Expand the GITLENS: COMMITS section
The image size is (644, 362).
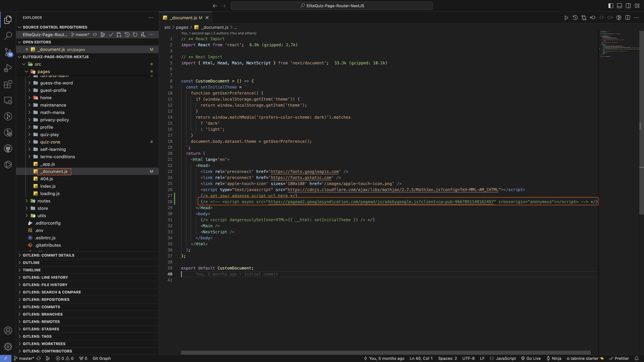[41, 307]
